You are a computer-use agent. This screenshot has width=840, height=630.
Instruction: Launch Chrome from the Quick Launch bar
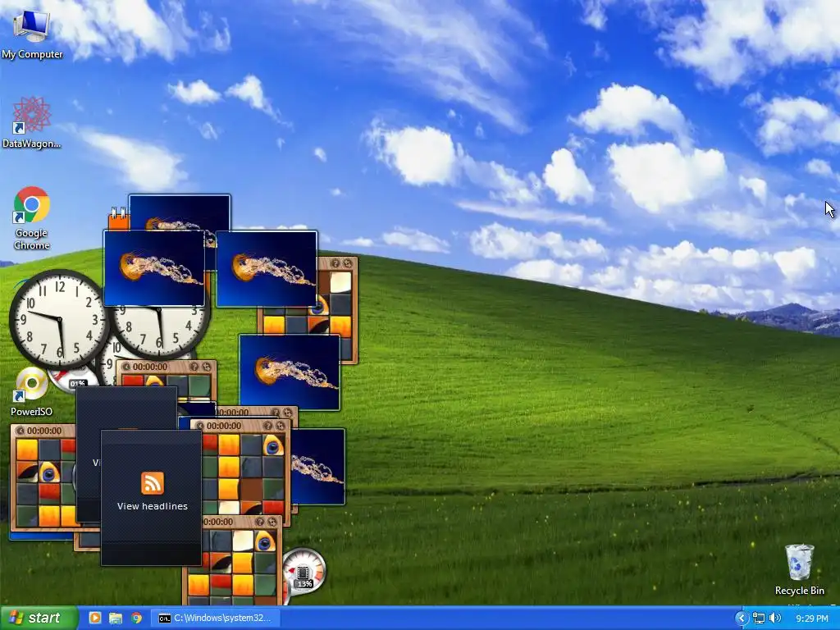137,618
